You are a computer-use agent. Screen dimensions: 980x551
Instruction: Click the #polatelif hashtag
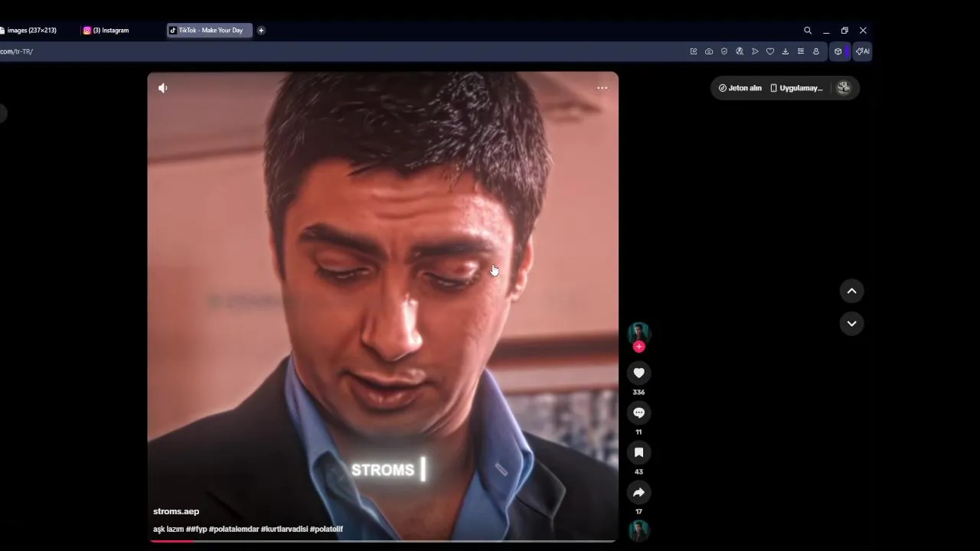tap(326, 529)
